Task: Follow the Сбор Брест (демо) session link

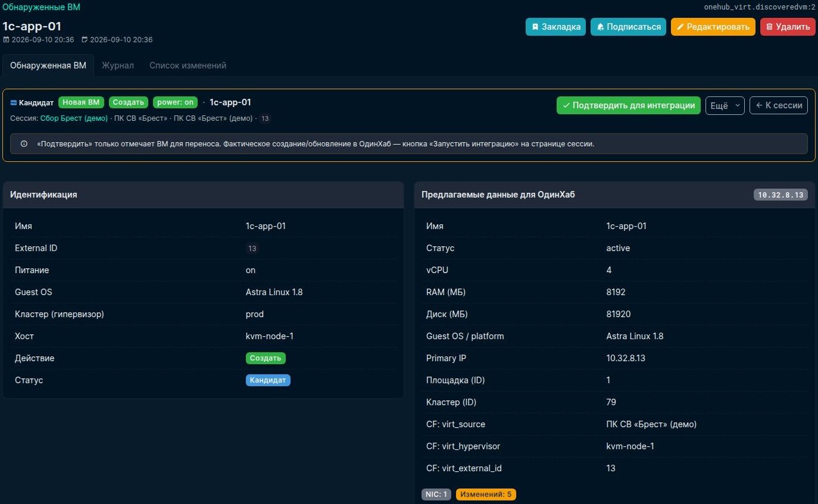Action: click(x=74, y=118)
